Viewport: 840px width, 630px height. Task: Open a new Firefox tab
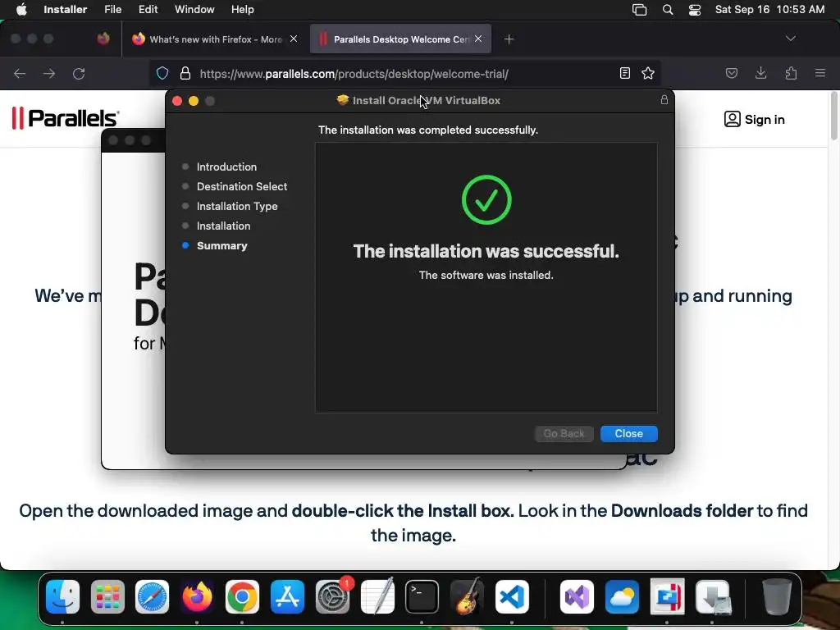[509, 39]
